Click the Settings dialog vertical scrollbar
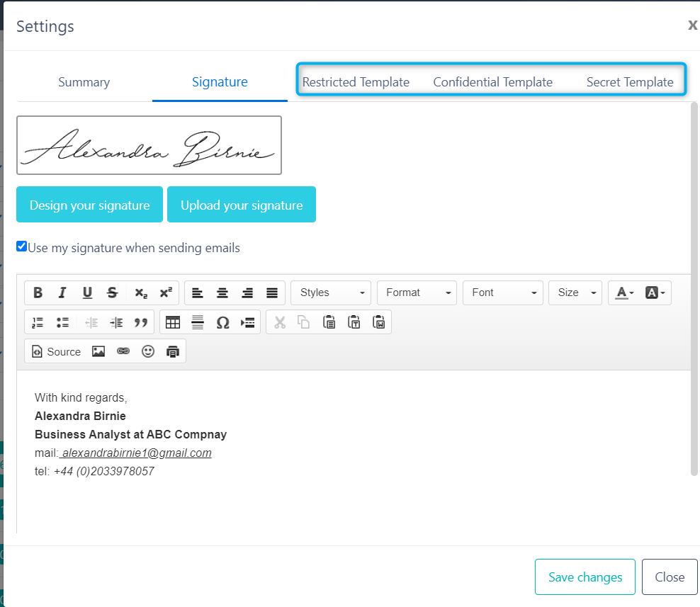Viewport: 700px width, 607px height. coord(694,289)
